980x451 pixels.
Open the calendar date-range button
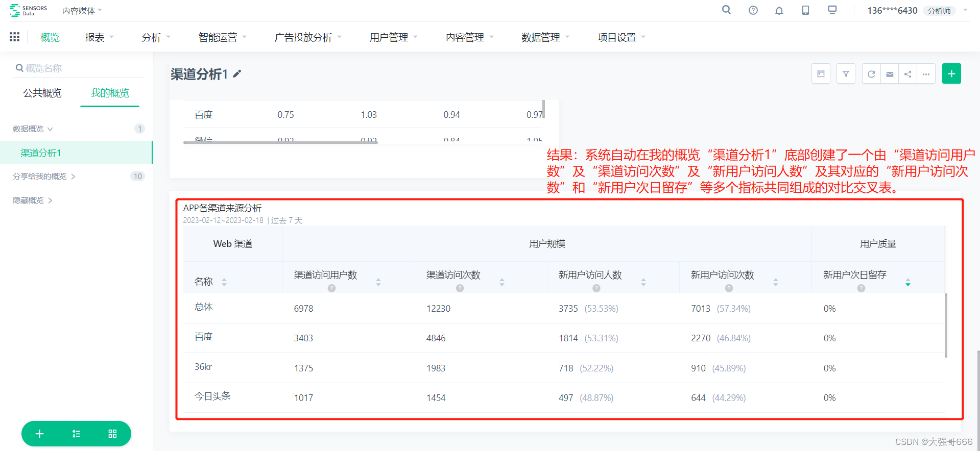point(821,74)
